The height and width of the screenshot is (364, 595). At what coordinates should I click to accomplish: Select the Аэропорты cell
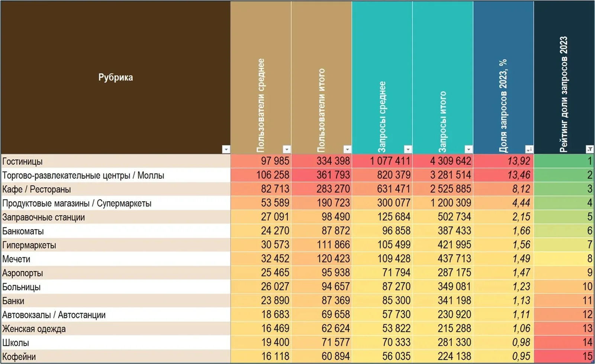coord(116,273)
